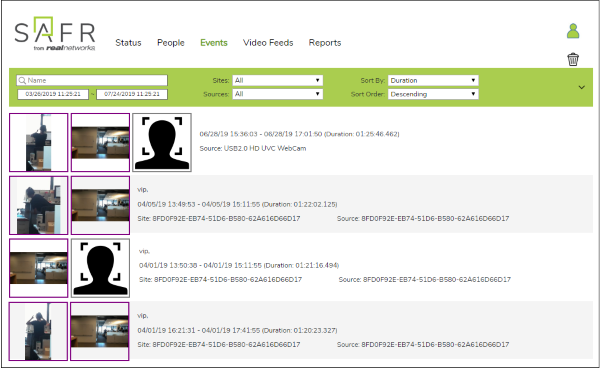Image resolution: width=600 pixels, height=368 pixels.
Task: Select event text with duration 01:20:23.327
Action: [237, 331]
